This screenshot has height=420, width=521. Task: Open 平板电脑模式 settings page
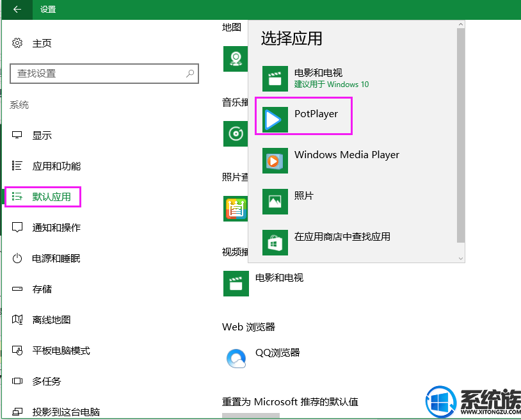(x=61, y=351)
